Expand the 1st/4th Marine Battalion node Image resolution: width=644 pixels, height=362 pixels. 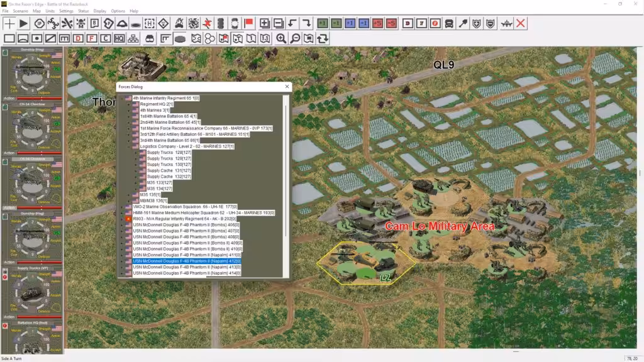128,116
